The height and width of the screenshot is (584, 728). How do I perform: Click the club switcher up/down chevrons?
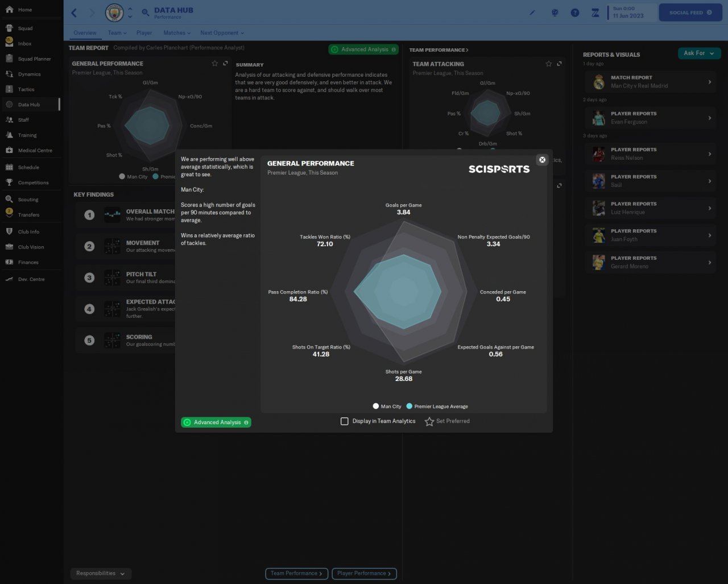point(130,13)
